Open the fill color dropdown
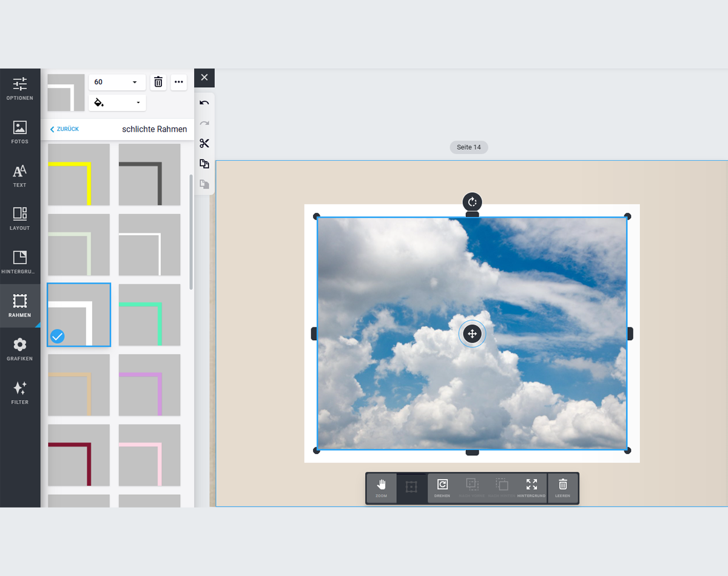This screenshot has height=576, width=728. (117, 102)
